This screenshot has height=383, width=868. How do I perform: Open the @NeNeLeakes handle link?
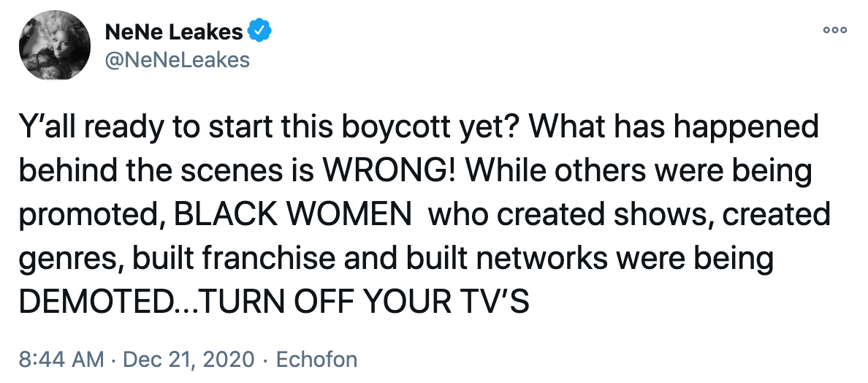pyautogui.click(x=178, y=58)
